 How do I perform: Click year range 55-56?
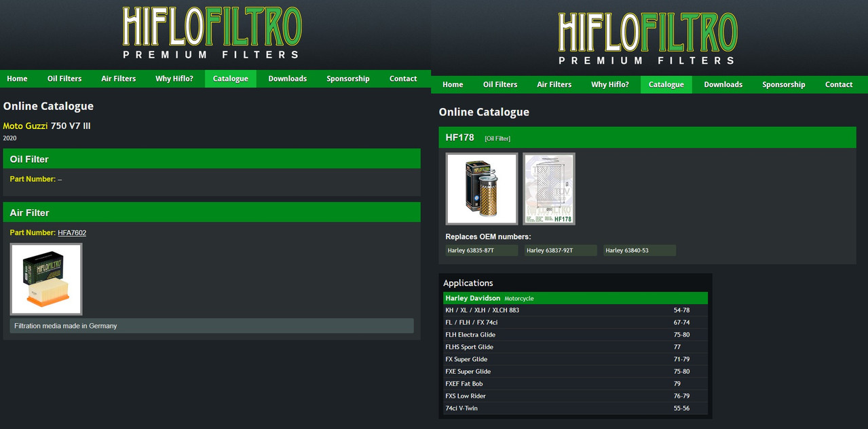click(x=681, y=408)
